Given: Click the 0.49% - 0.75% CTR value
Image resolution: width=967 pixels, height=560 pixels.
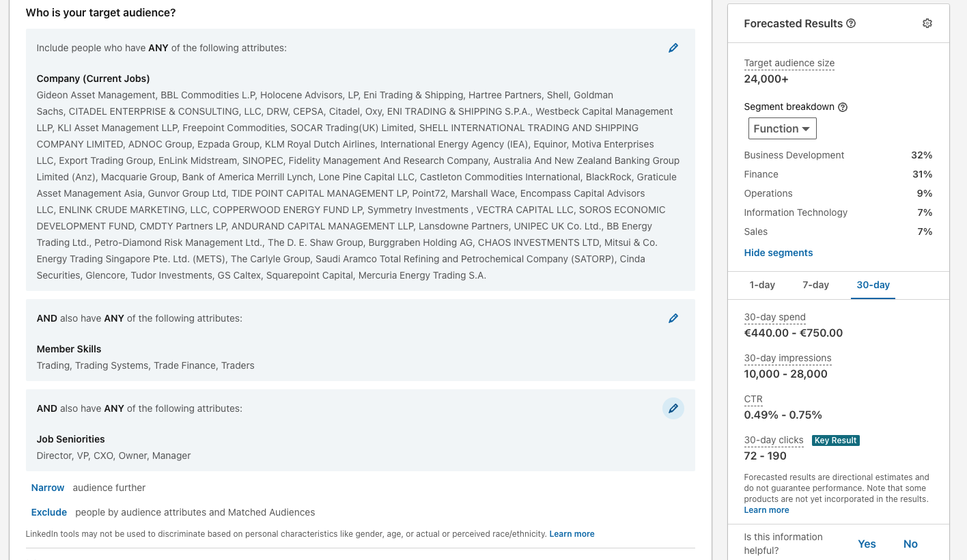Looking at the screenshot, I should (x=783, y=415).
